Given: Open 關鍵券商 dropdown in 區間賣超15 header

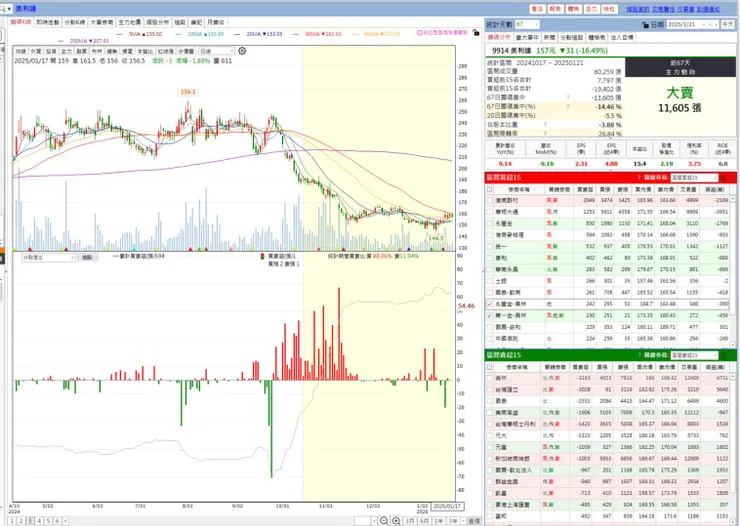Looking at the screenshot, I should point(694,355).
